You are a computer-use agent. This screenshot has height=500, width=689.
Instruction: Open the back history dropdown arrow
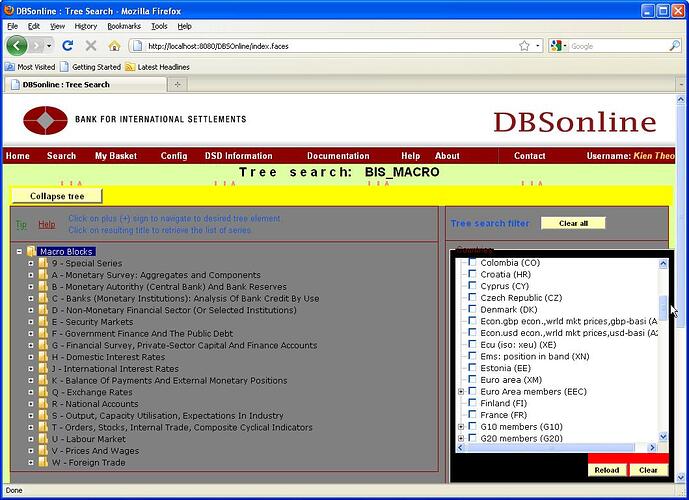[49, 46]
